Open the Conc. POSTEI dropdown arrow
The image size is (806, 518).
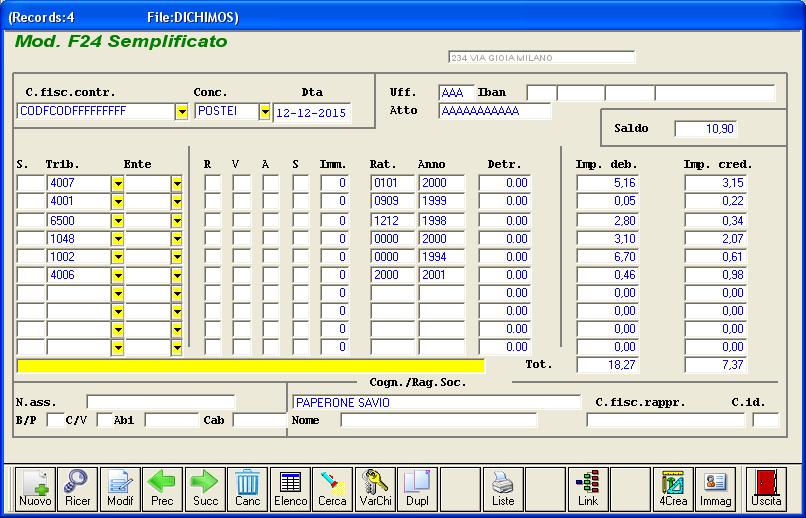265,112
